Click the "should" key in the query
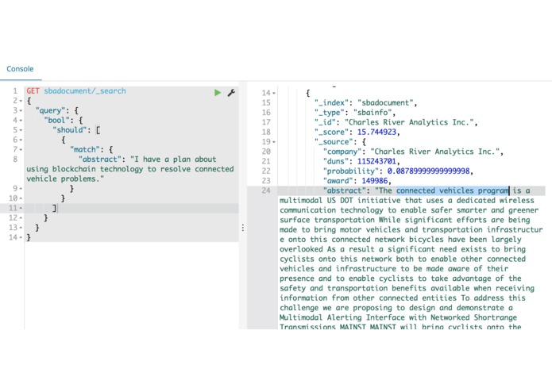Image resolution: width=552 pixels, height=392 pixels. (x=69, y=130)
